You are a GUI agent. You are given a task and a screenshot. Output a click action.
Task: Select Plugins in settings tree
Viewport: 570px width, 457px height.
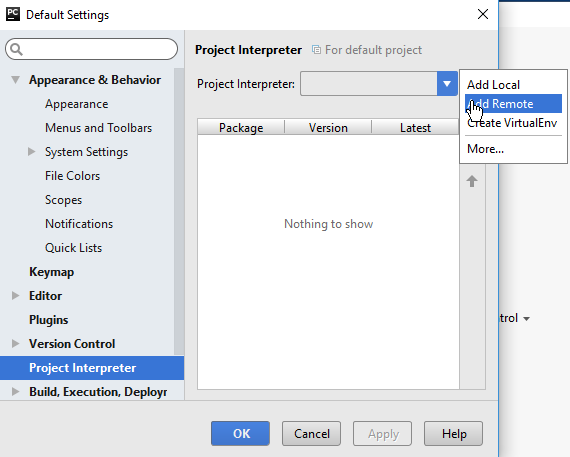[x=49, y=320]
